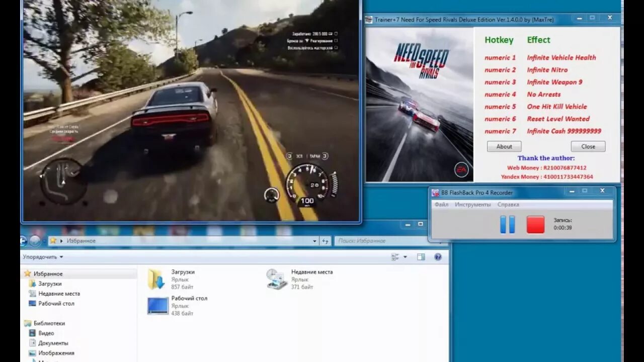Select 'Infinite Weapon 9' effect text

coord(554,82)
